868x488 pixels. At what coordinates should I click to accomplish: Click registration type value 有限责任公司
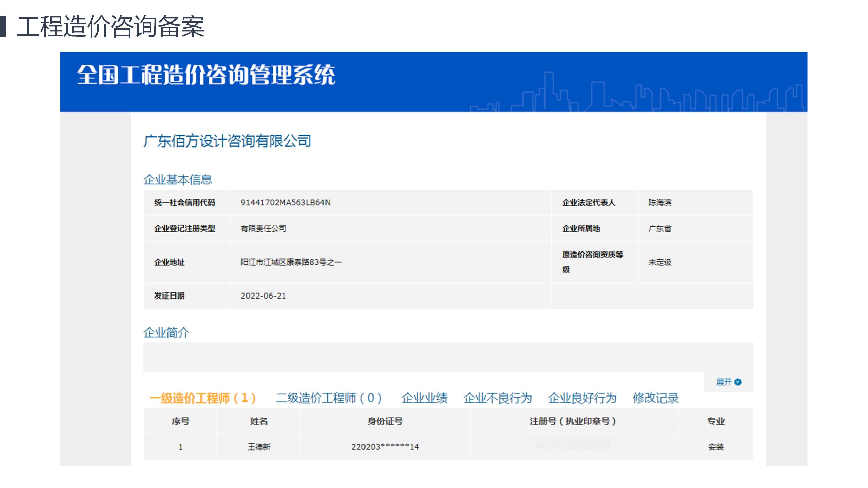pyautogui.click(x=263, y=228)
